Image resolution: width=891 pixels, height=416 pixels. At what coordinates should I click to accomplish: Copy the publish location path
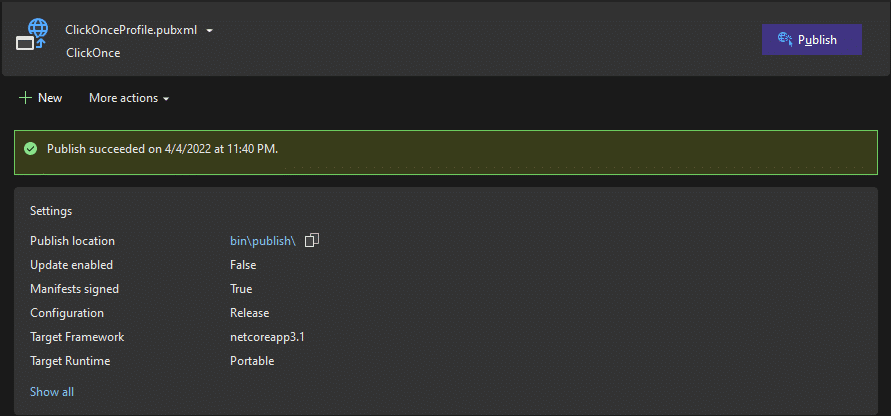(x=312, y=240)
